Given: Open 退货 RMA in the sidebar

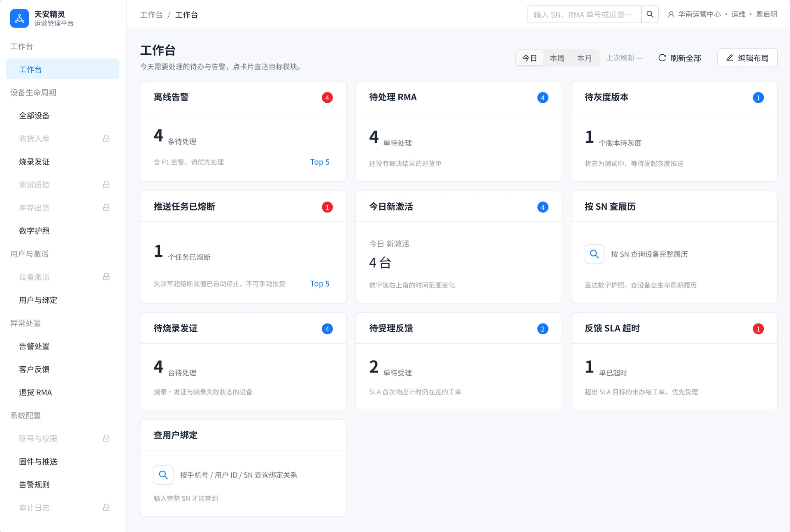Looking at the screenshot, I should [x=62, y=392].
